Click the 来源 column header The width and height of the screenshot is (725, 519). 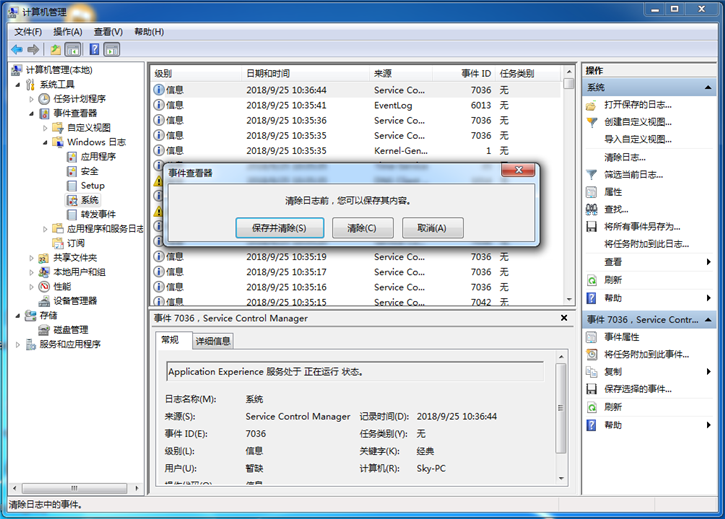coord(383,73)
